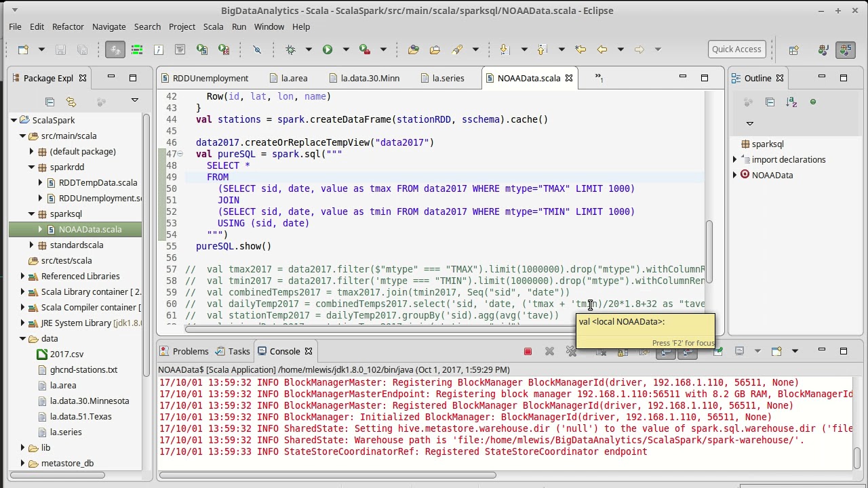Collapse the ScalaSpark project node
The image size is (868, 488).
[14, 120]
